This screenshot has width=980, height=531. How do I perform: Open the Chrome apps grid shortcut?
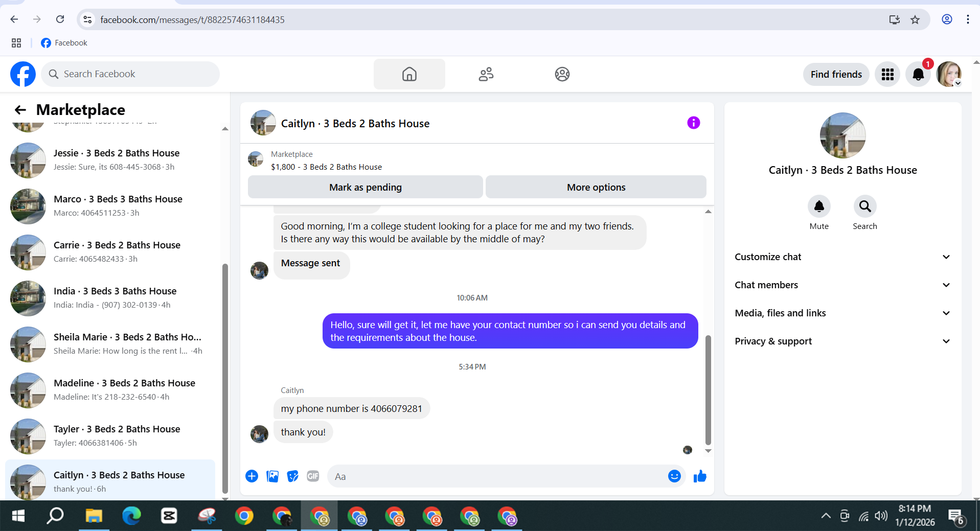coord(16,43)
